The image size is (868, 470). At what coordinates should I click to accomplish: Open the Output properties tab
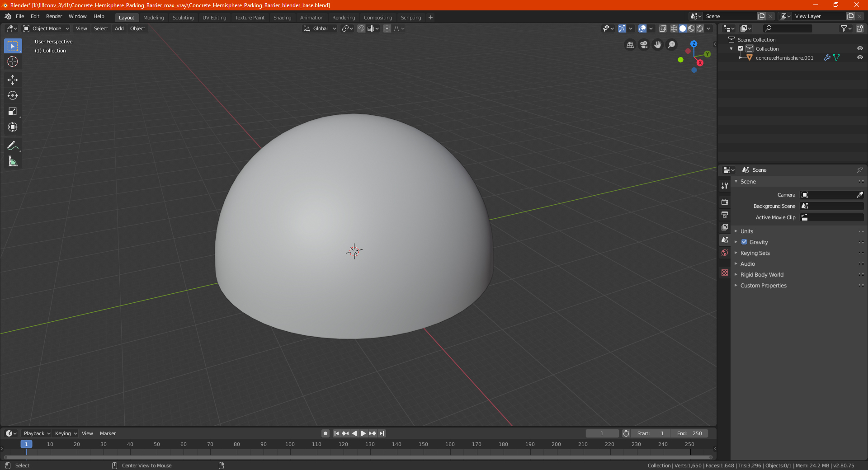pyautogui.click(x=725, y=214)
